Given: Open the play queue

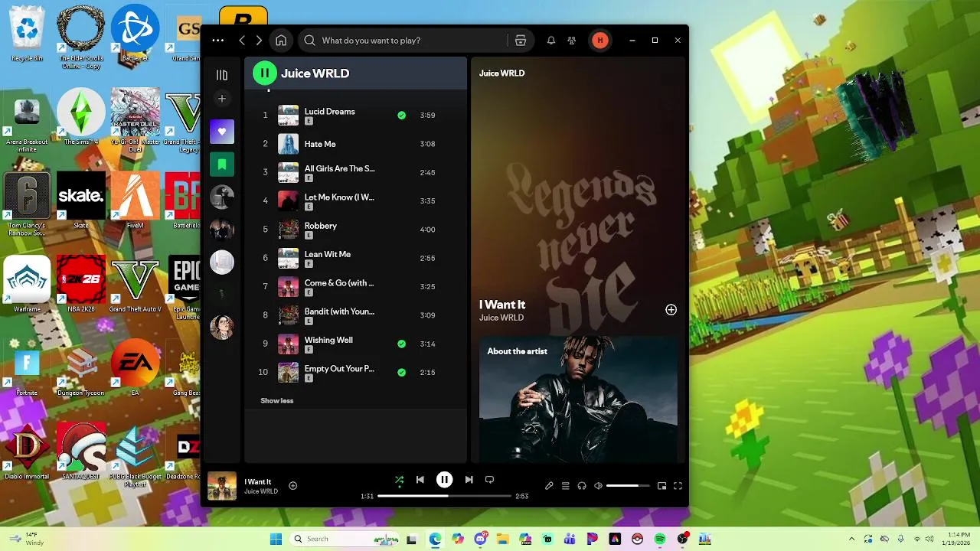Looking at the screenshot, I should pyautogui.click(x=566, y=486).
